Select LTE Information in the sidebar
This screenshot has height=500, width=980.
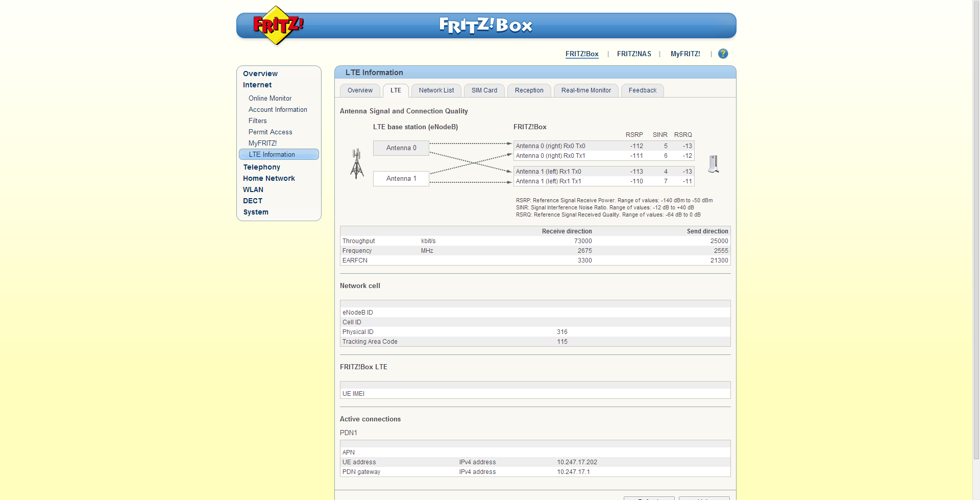[x=279, y=154]
